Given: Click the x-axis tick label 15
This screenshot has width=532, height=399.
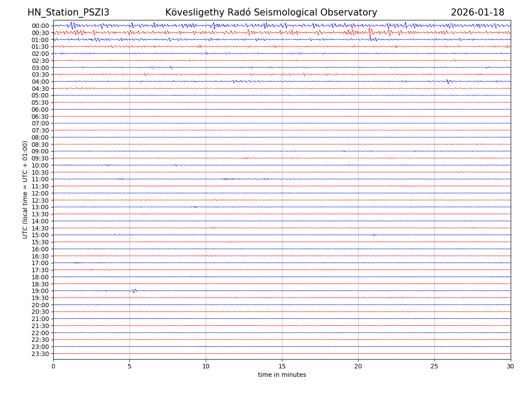Looking at the screenshot, I should point(282,366).
